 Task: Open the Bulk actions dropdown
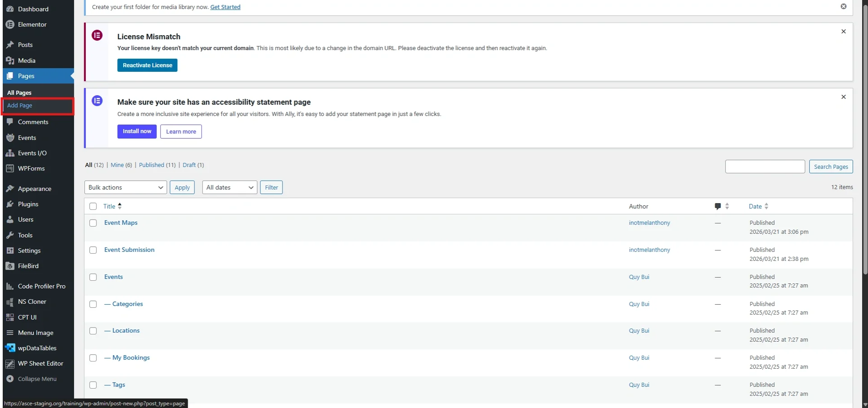tap(125, 187)
